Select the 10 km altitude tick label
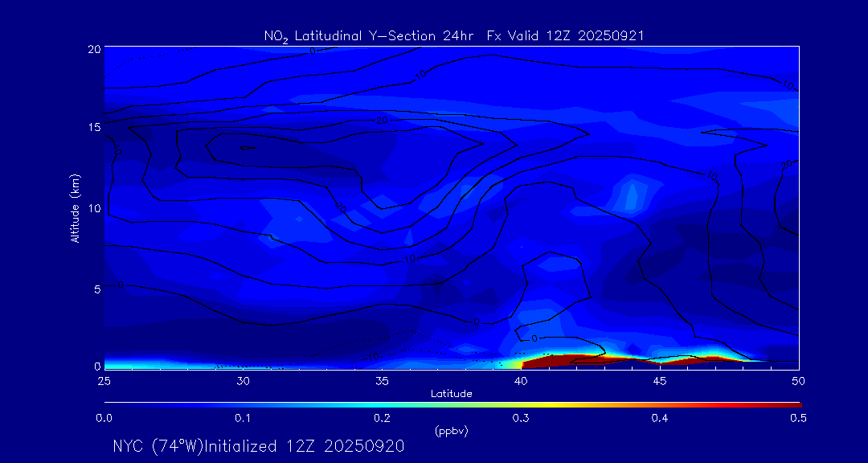Image resolution: width=868 pixels, height=463 pixels. tap(92, 208)
